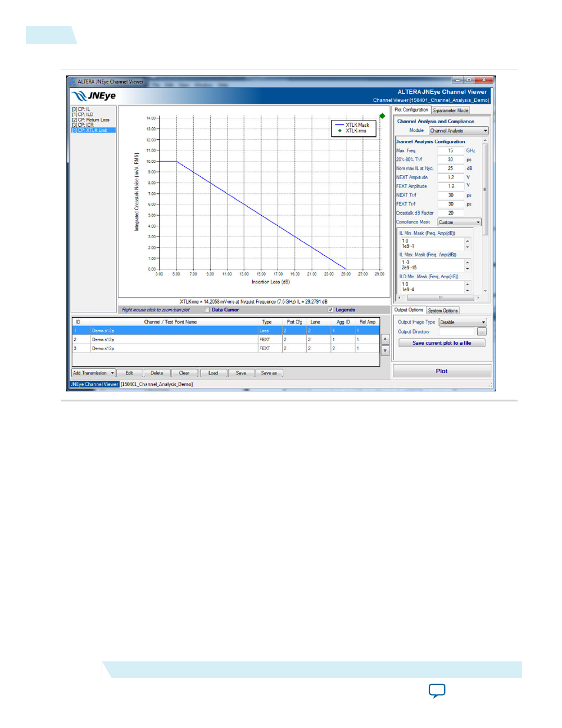The image size is (562, 728).
Task: Select the [1] CP: ILD plot entry
Action: (x=82, y=114)
